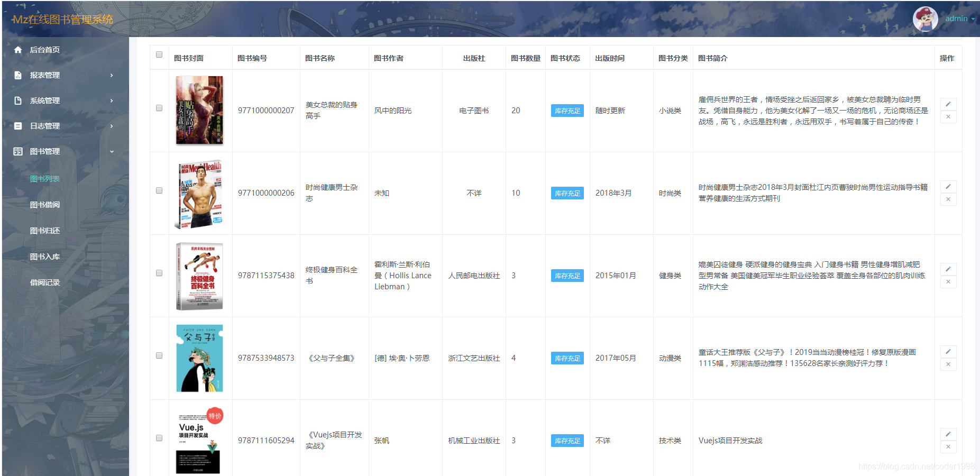Toggle the select-all checkbox in table header
The width and height of the screenshot is (980, 476).
[x=159, y=54]
